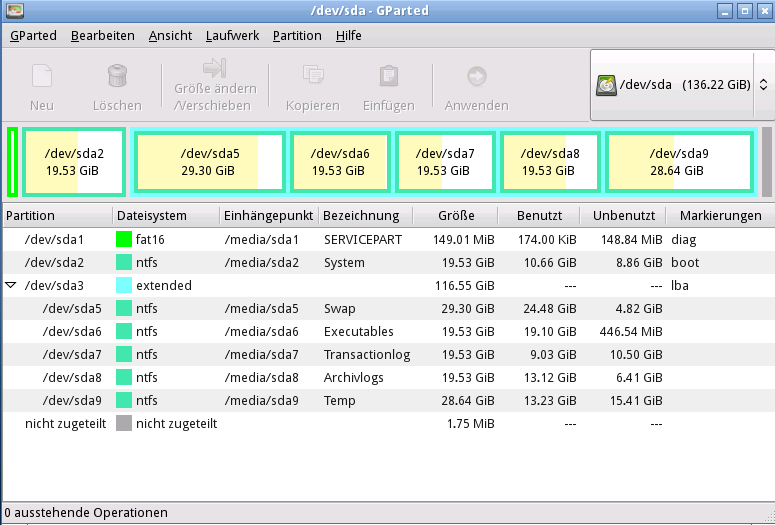775x525 pixels.
Task: Click the Swap label cell
Action: coord(340,308)
